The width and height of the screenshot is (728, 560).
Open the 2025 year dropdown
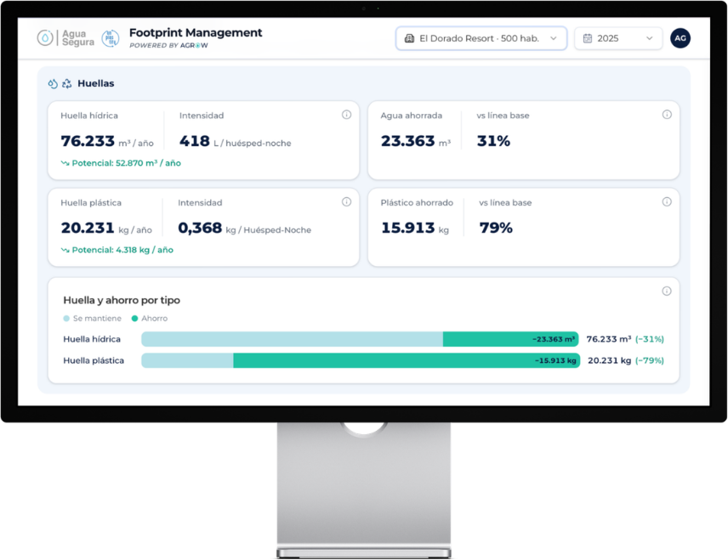[618, 38]
